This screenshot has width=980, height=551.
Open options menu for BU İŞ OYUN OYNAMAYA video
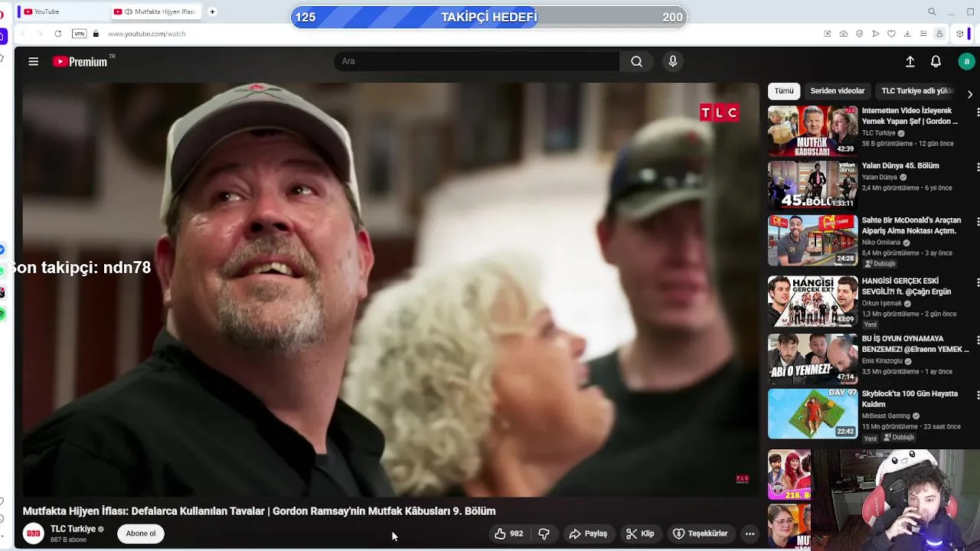977,339
